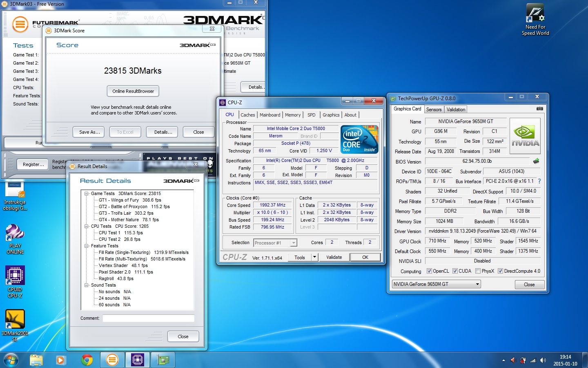Toggle the PhysX checkbox
This screenshot has width=588, height=368.
(478, 271)
